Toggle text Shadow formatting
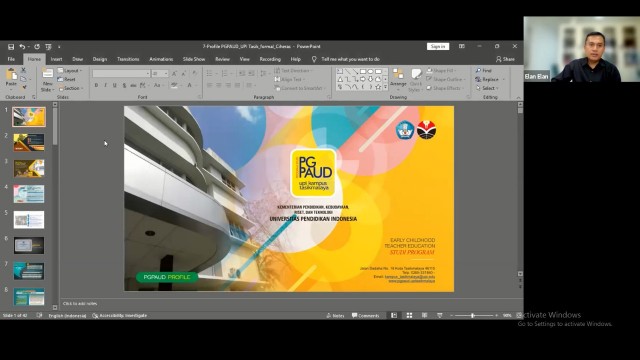The height and width of the screenshot is (360, 640). [124, 85]
